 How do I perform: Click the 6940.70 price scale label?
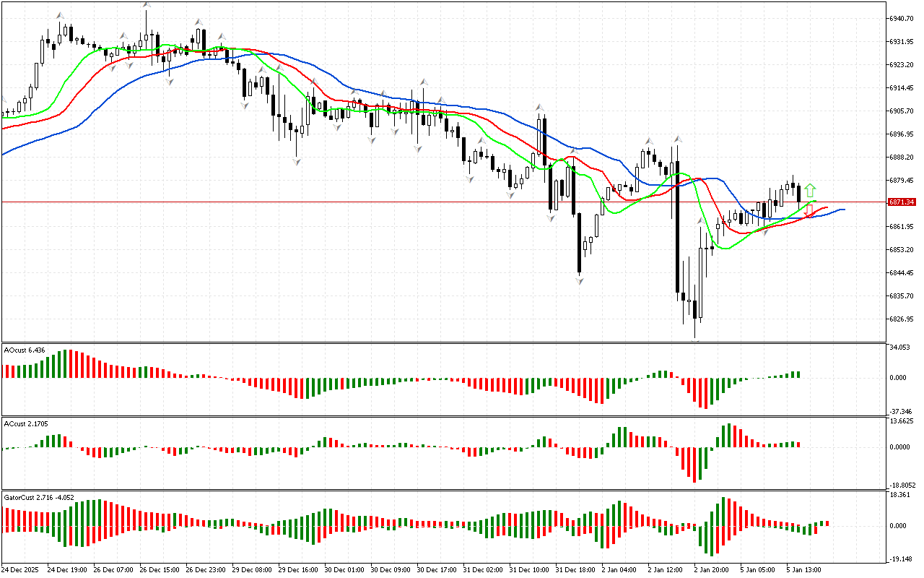click(902, 19)
